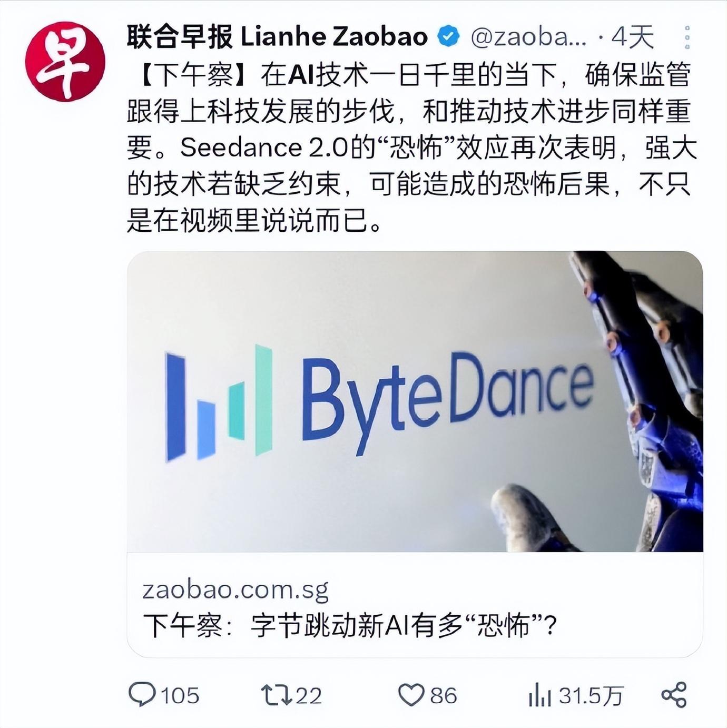The height and width of the screenshot is (728, 727).
Task: Open the three-dot more options menu
Action: point(687,37)
